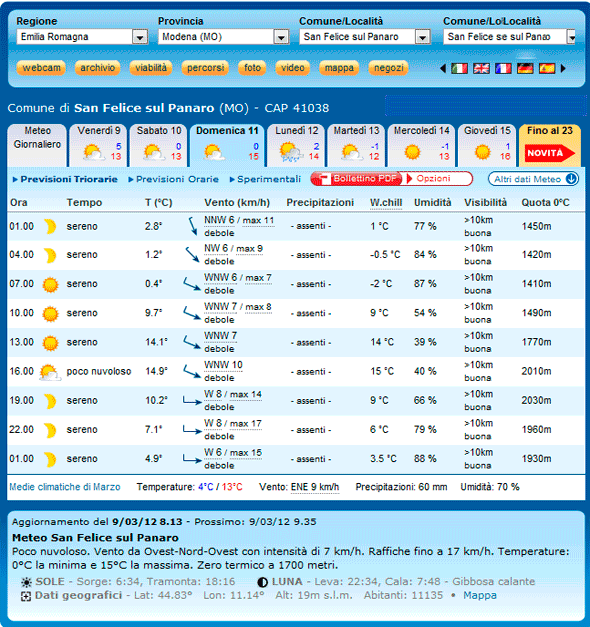590x627 pixels.
Task: Click the webcam button
Action: tap(41, 68)
